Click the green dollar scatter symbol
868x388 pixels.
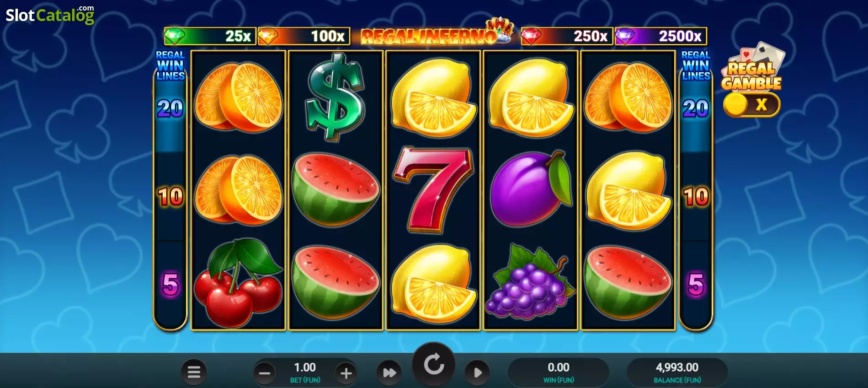click(x=335, y=97)
